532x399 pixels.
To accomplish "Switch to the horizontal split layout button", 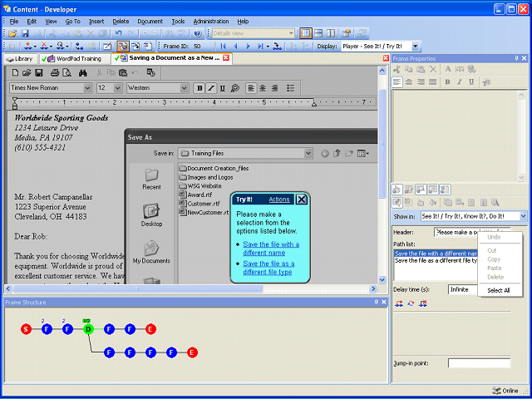I will point(318,33).
